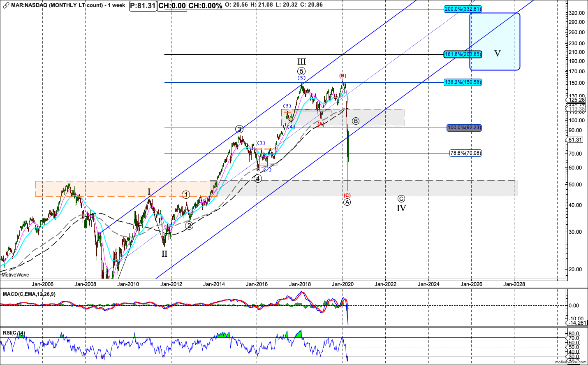
Task: Click the yellow diamond marker on chart
Action: (291, 119)
